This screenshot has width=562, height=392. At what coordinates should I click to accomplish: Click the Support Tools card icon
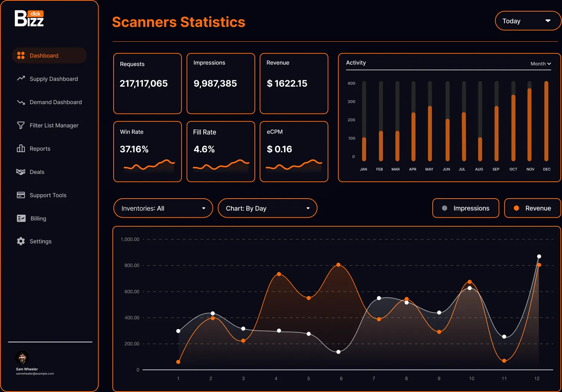(21, 195)
